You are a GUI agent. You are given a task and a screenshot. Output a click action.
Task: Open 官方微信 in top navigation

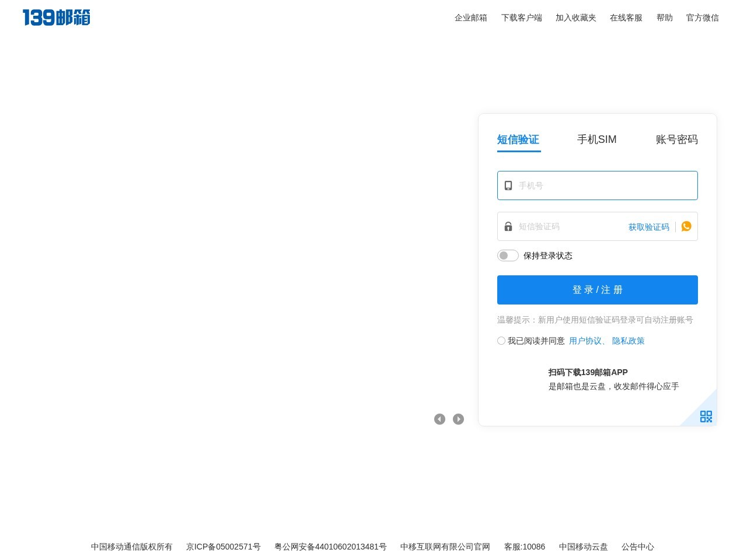tap(702, 17)
